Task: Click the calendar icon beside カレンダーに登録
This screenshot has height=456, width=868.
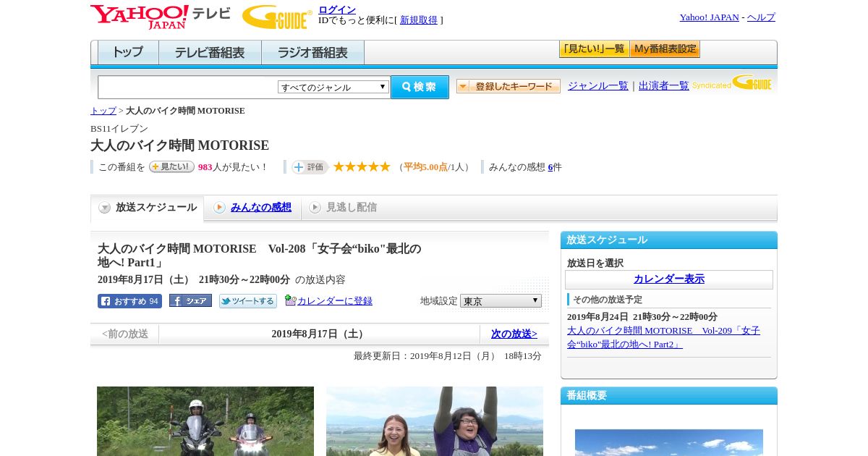Action: [291, 300]
